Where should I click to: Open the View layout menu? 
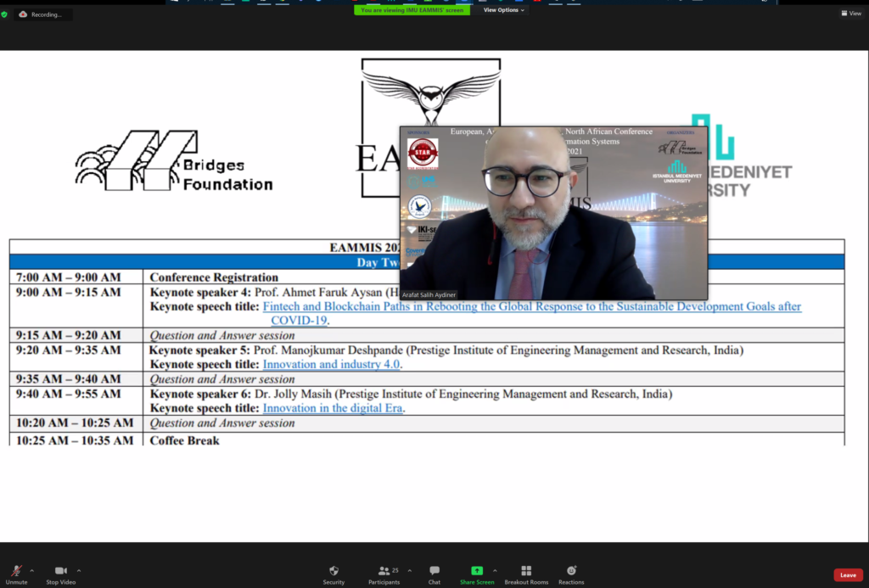point(851,14)
